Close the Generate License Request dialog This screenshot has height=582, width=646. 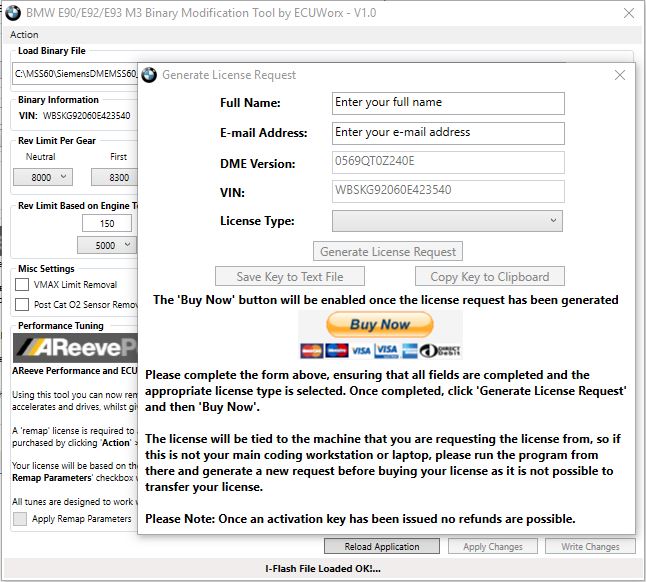(x=620, y=75)
